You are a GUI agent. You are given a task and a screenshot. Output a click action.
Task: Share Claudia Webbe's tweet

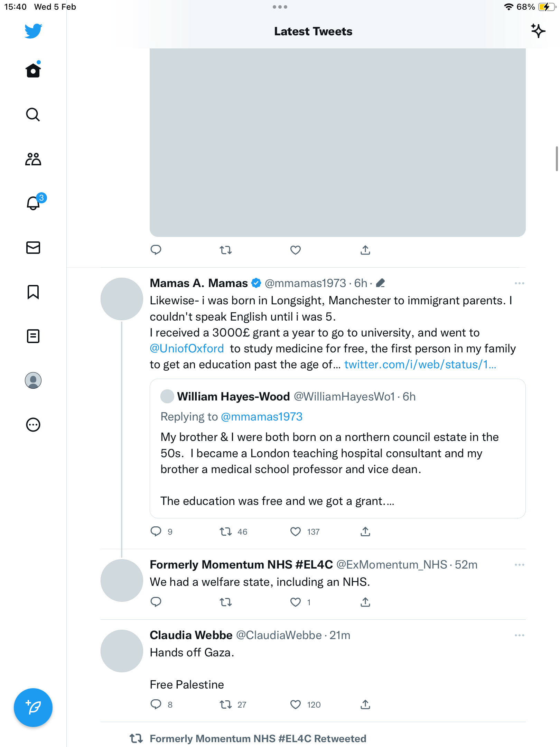click(365, 704)
